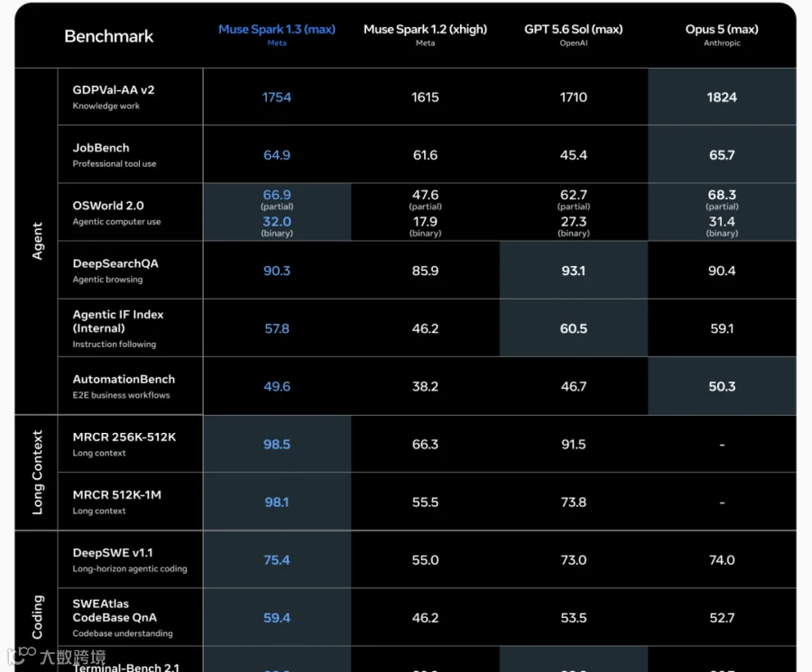Image resolution: width=812 pixels, height=672 pixels.
Task: Click the watermark logo icon at bottom left
Action: coord(22,654)
